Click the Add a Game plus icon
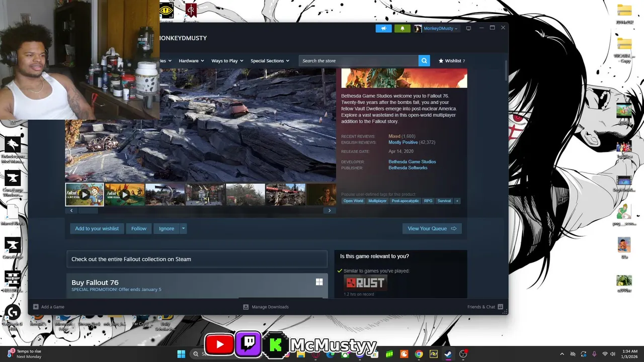Screen dimensions: 644x362 click(x=36, y=307)
